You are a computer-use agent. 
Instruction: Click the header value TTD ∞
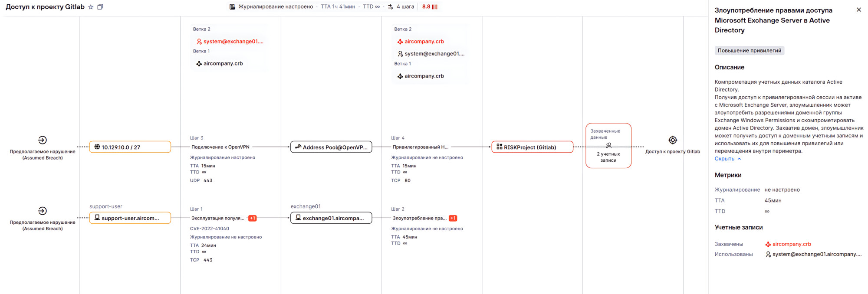pyautogui.click(x=371, y=7)
